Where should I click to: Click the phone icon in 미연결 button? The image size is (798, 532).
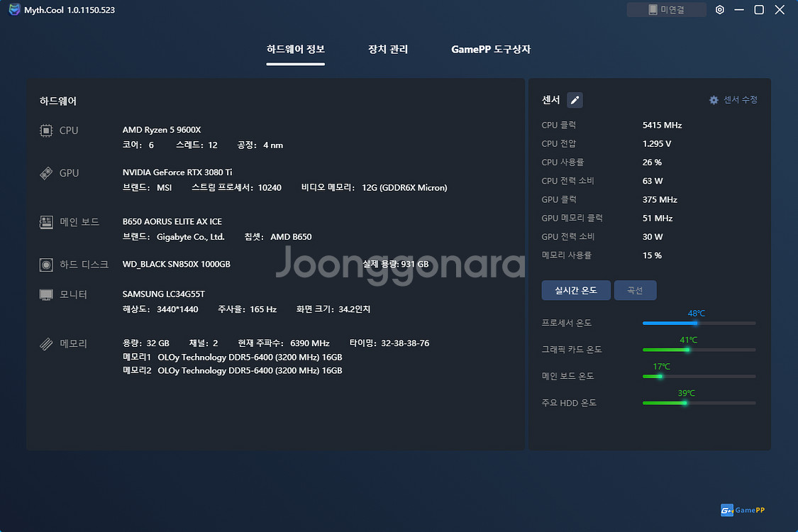coord(653,10)
